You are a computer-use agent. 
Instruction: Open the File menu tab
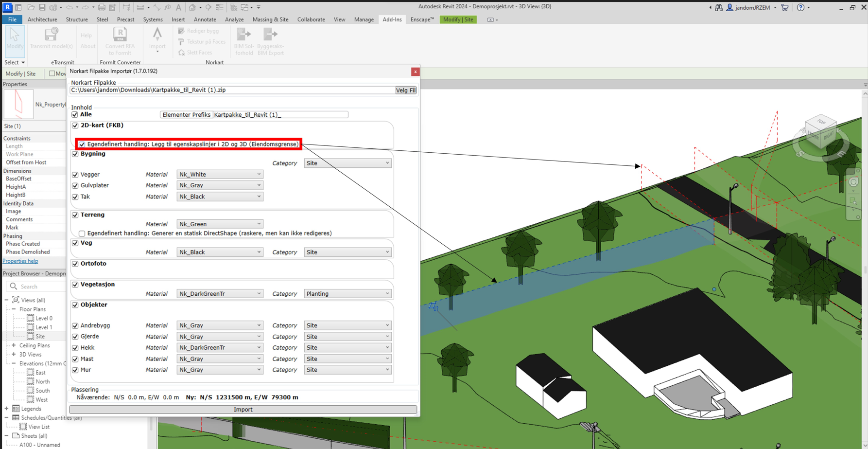[x=12, y=19]
